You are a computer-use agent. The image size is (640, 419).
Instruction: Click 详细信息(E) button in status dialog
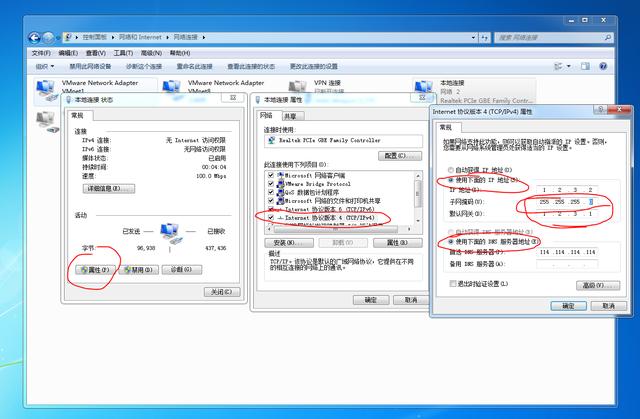109,188
